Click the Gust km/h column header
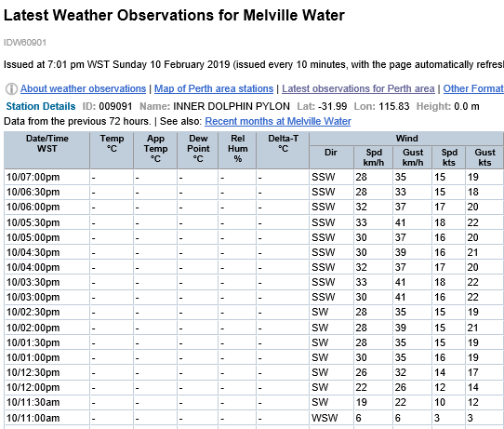Viewport: 504px width, 429px height. [412, 157]
